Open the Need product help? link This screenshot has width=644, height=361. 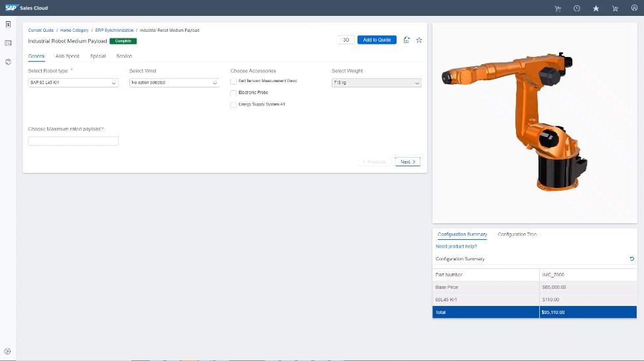pos(456,246)
